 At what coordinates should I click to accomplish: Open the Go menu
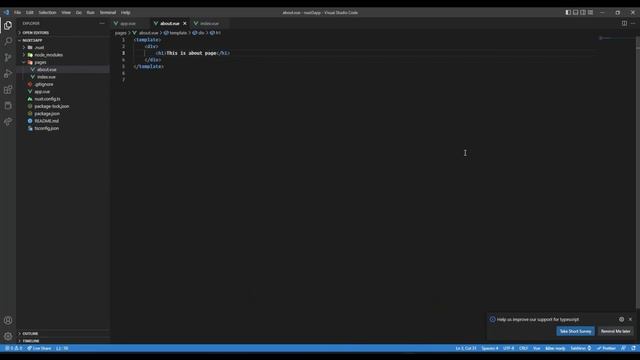coord(79,13)
